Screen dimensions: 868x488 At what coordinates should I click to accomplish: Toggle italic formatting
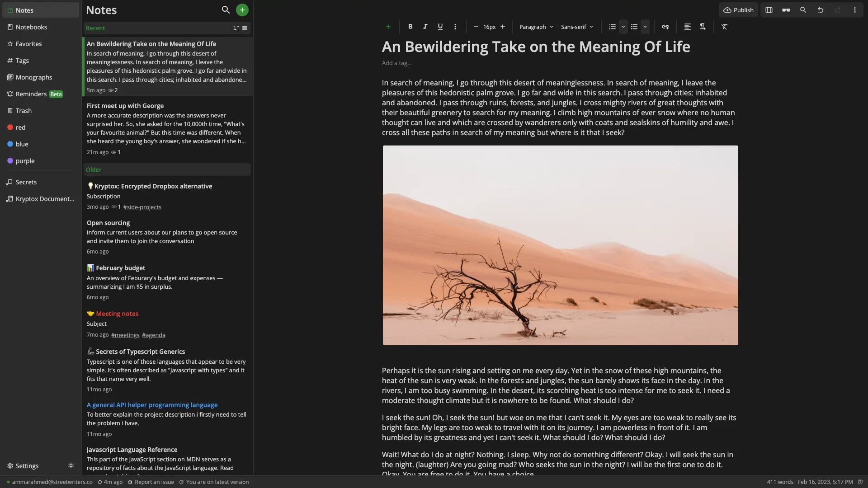(425, 27)
